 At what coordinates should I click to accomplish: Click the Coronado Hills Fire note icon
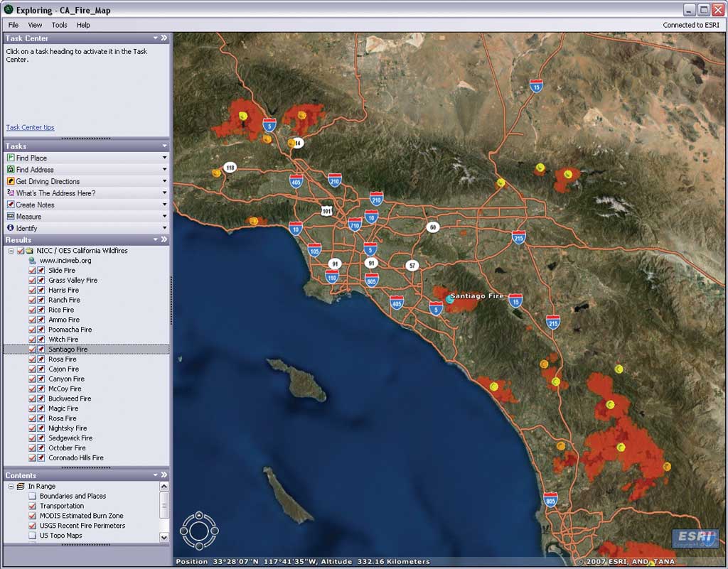41,457
